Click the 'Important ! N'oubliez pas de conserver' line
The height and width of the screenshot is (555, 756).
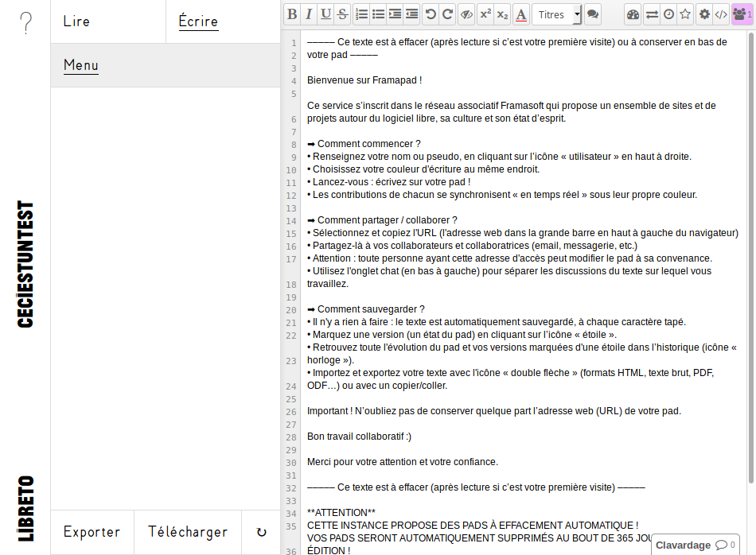pos(494,411)
